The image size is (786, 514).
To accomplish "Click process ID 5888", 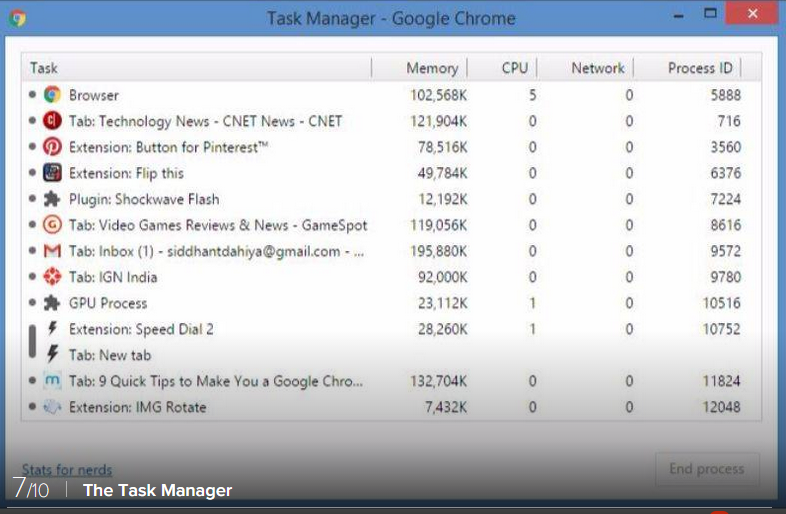I will click(x=725, y=95).
